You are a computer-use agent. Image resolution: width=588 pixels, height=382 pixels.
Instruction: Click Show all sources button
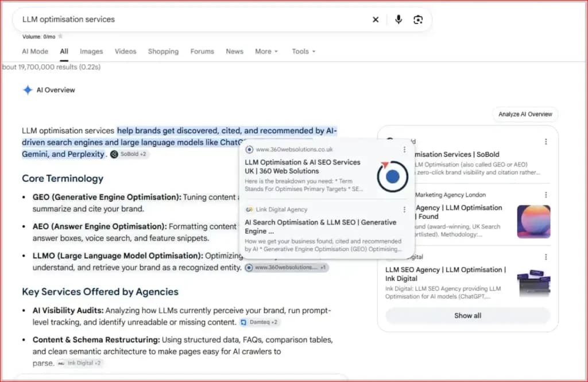[467, 315]
